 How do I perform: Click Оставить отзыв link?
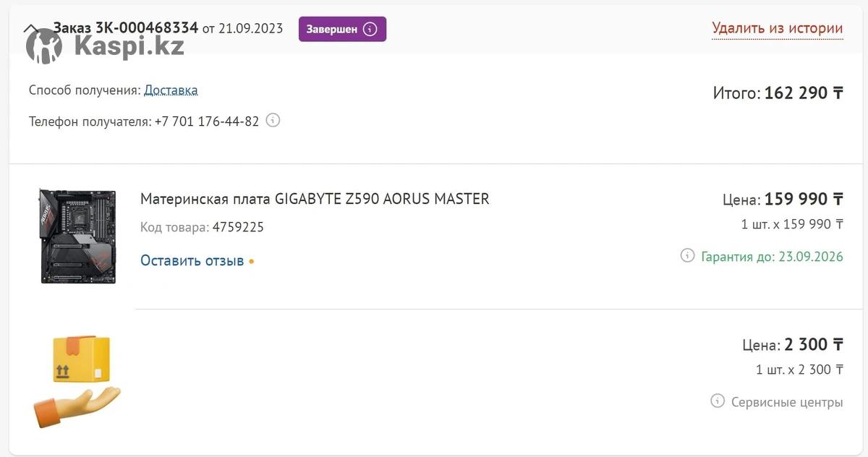coord(192,260)
